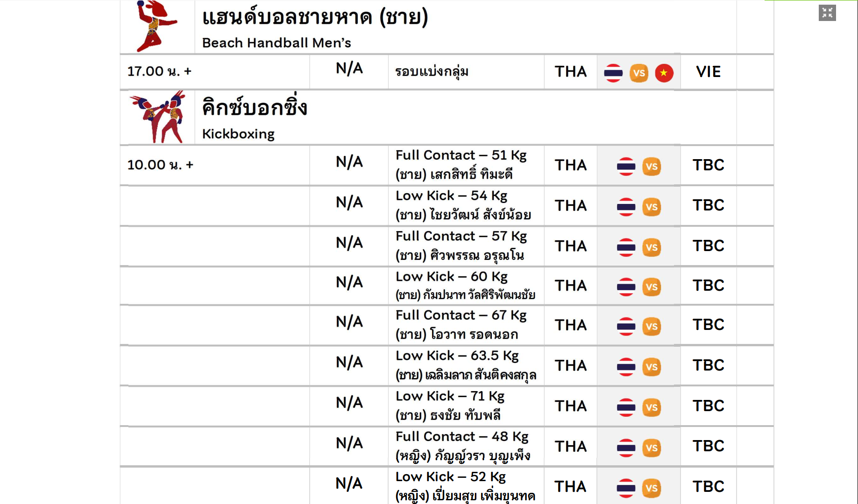Click TBC opponent in Full Contact 51 Kg row

pyautogui.click(x=708, y=165)
